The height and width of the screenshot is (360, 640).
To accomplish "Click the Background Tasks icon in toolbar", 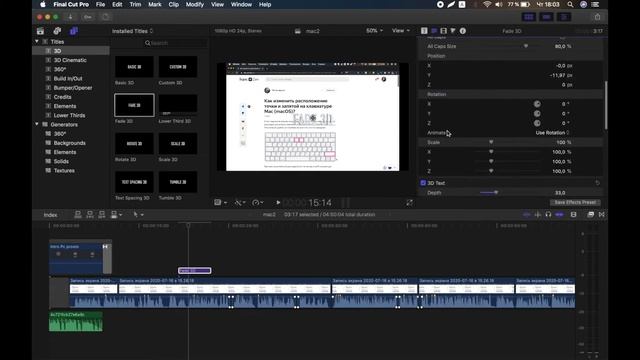I will [105, 17].
